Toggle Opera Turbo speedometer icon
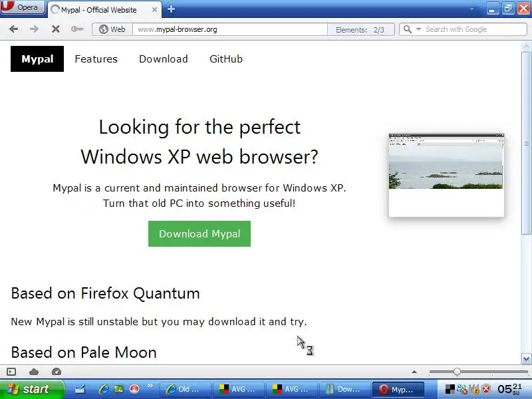This screenshot has height=399, width=532. coord(57,372)
